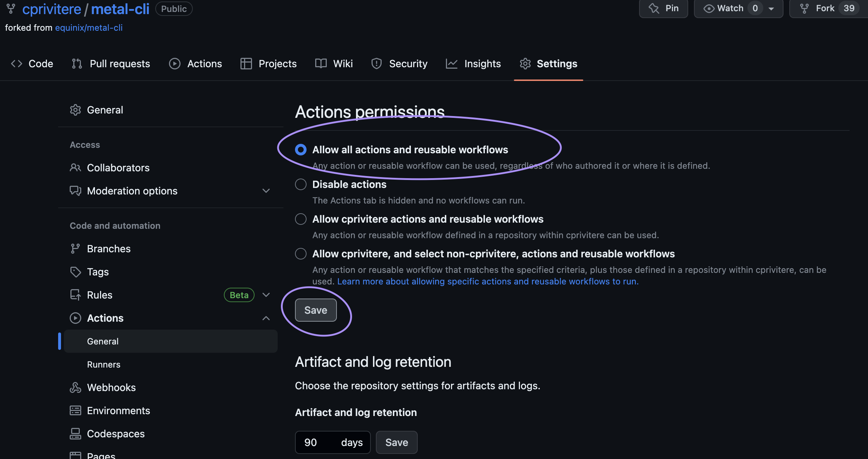868x459 pixels.
Task: Open the Pull requests tab
Action: coord(111,64)
